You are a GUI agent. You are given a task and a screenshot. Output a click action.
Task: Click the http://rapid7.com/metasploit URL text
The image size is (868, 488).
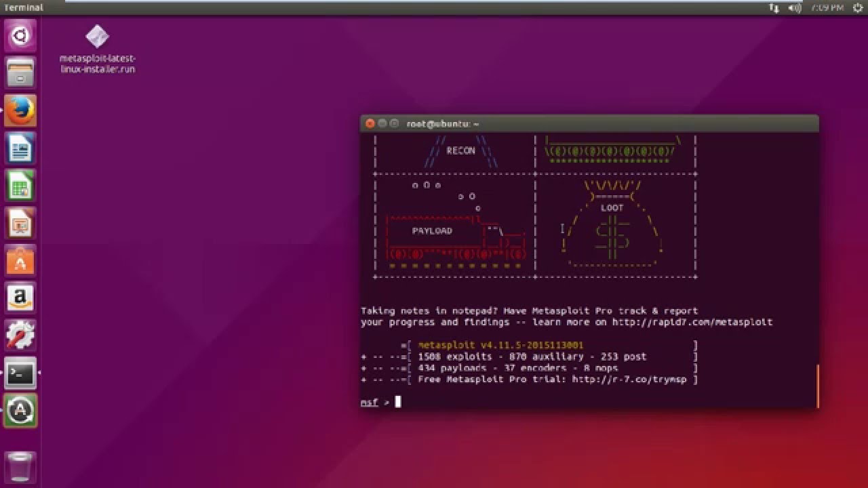point(692,323)
